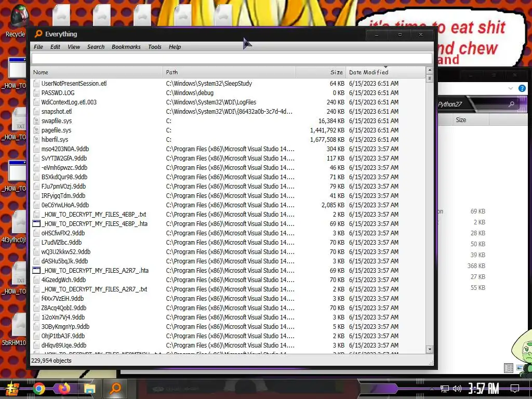This screenshot has width=532, height=399.
Task: Click the file icon of swapfile.sys
Action: click(36, 121)
